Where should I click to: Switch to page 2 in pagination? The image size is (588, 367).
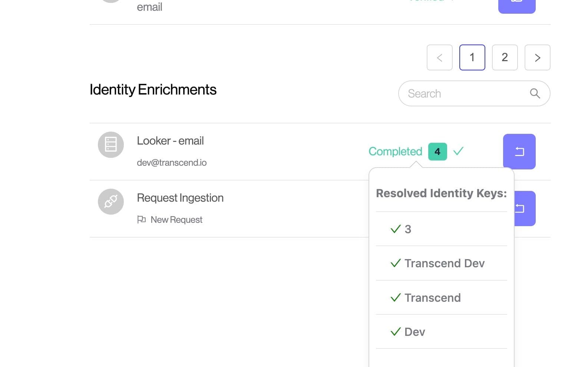coord(505,57)
